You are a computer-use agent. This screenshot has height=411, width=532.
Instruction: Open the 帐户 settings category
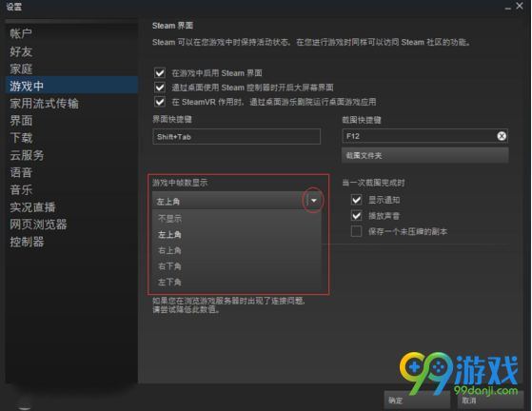click(x=21, y=33)
